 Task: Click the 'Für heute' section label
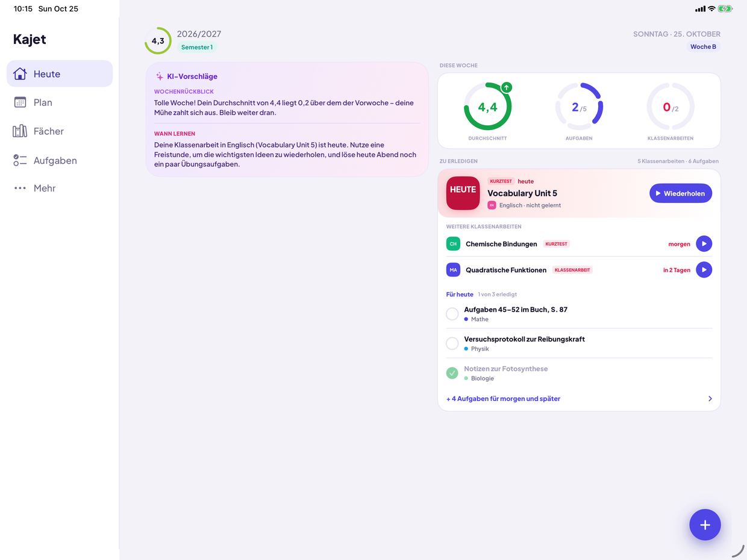(460, 294)
